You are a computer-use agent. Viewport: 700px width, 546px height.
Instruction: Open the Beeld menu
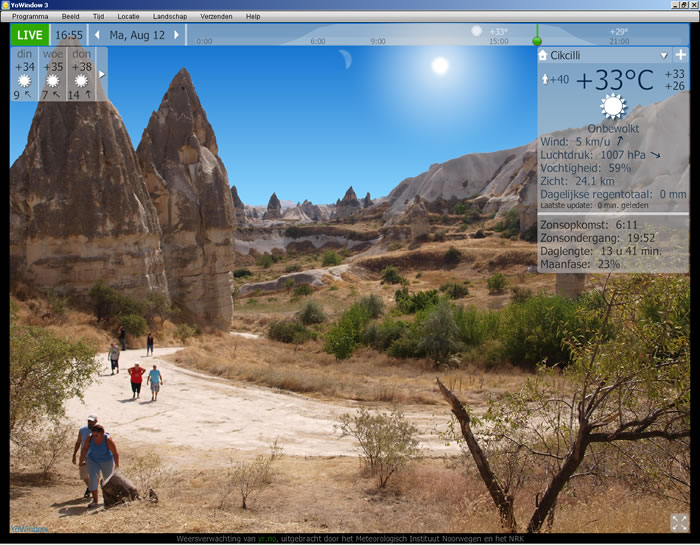(x=71, y=17)
